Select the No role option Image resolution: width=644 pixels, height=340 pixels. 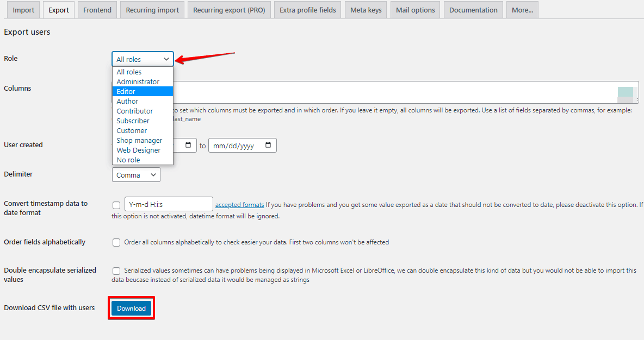click(x=128, y=160)
